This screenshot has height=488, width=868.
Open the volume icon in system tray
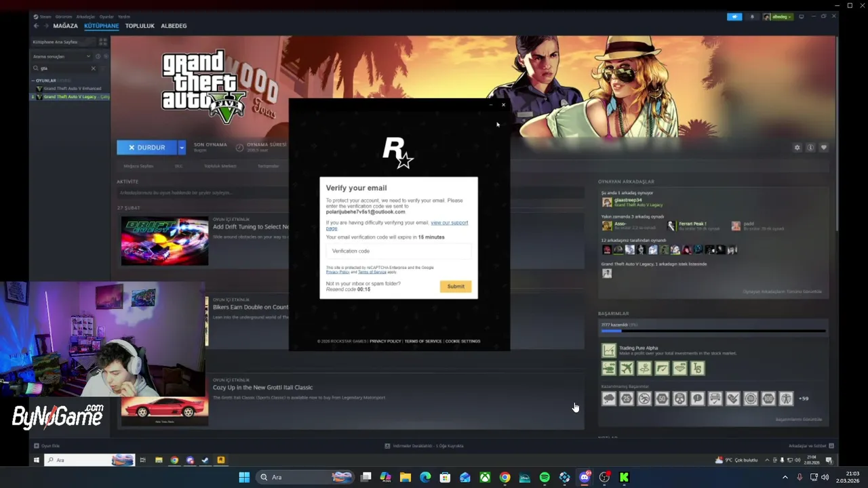point(825,477)
